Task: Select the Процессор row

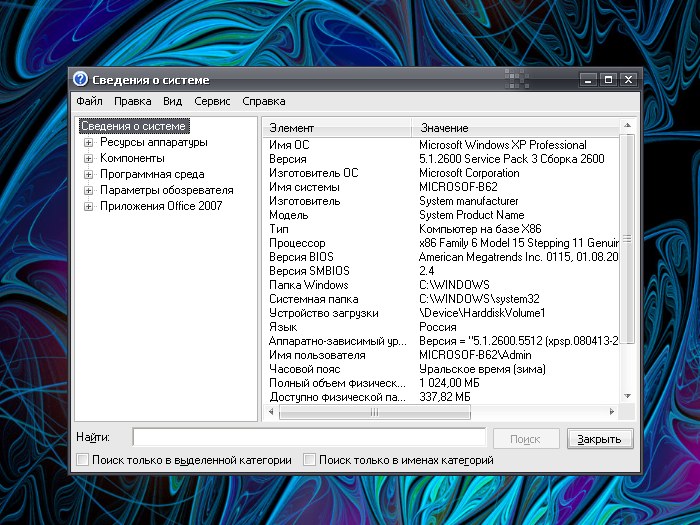Action: point(442,243)
